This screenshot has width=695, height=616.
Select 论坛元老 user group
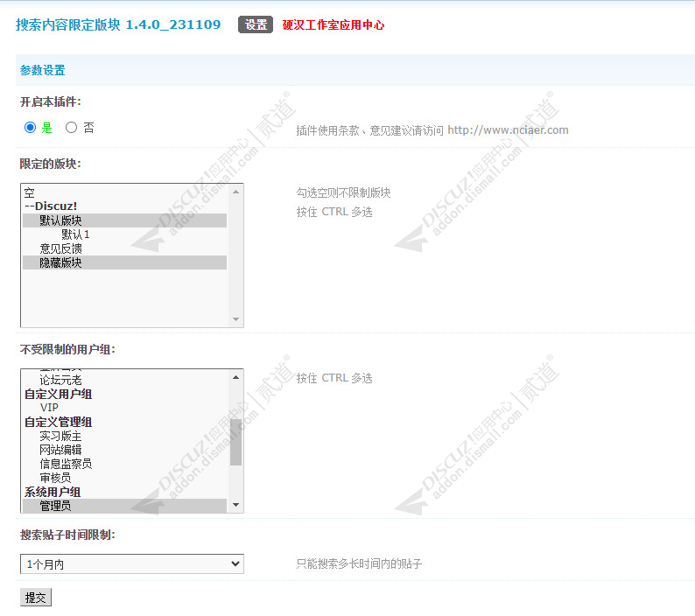coord(124,381)
